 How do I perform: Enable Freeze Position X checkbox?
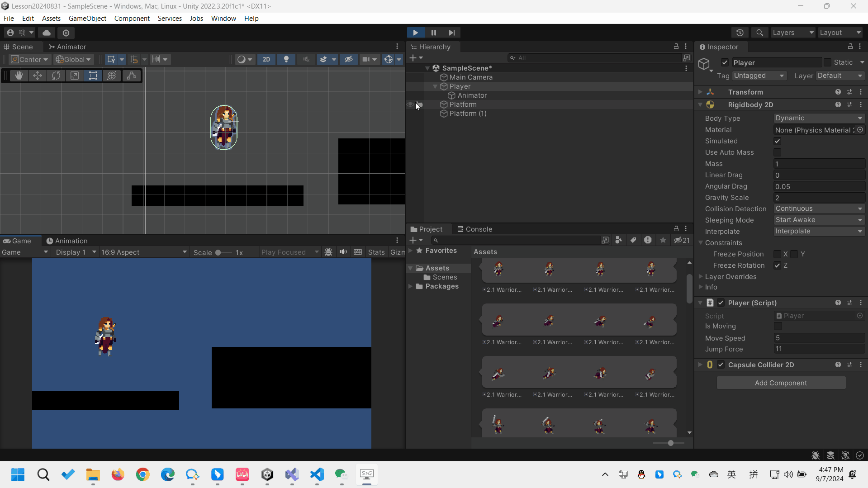(778, 254)
